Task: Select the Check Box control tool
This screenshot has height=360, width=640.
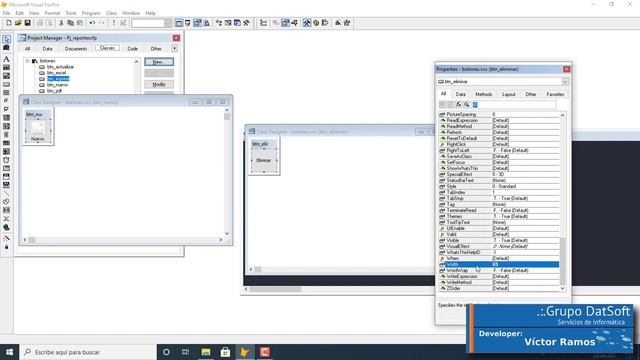Action: click(7, 109)
